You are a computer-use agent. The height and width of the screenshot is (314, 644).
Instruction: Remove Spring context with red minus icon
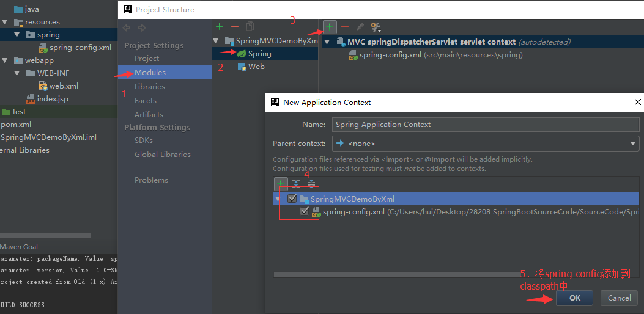pos(345,27)
